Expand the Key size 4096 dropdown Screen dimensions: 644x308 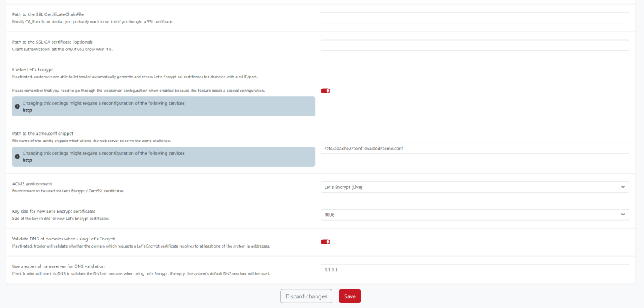coord(475,214)
